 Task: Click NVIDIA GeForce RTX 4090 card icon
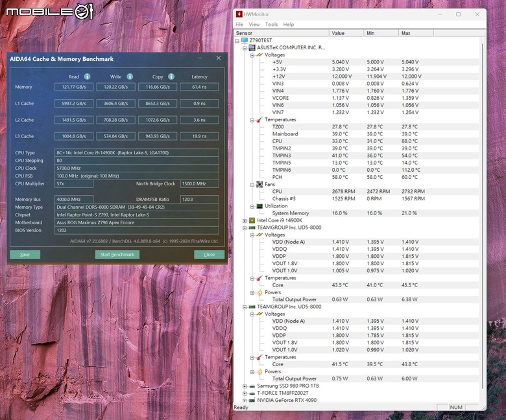point(252,401)
